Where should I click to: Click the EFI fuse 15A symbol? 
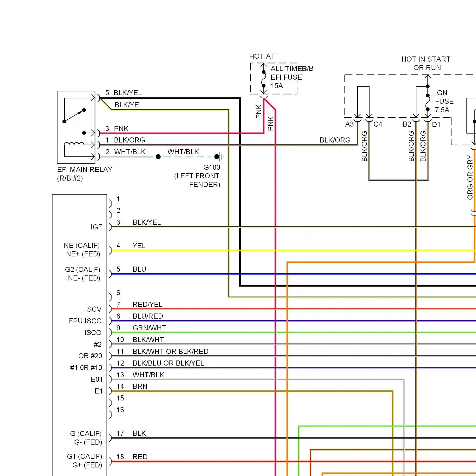264,79
